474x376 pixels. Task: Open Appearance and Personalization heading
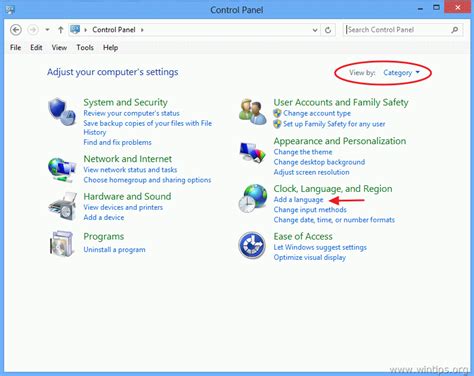coord(340,141)
